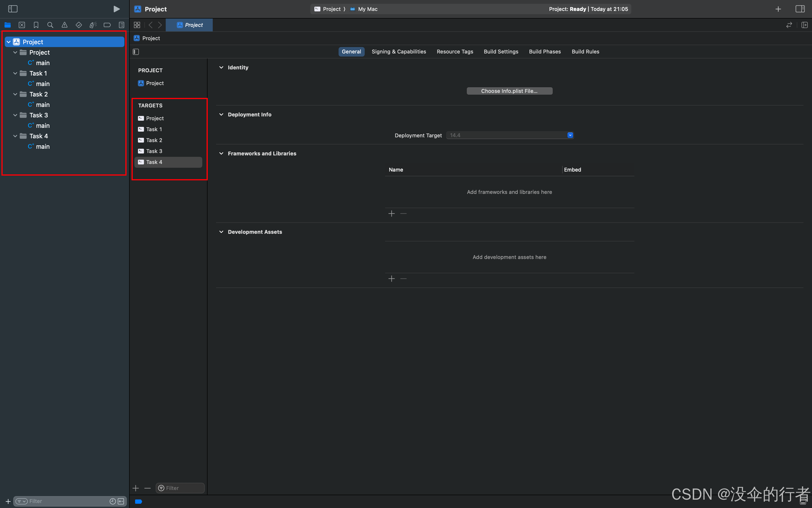Image resolution: width=812 pixels, height=508 pixels.
Task: Click the targets Filter field
Action: pyautogui.click(x=180, y=488)
